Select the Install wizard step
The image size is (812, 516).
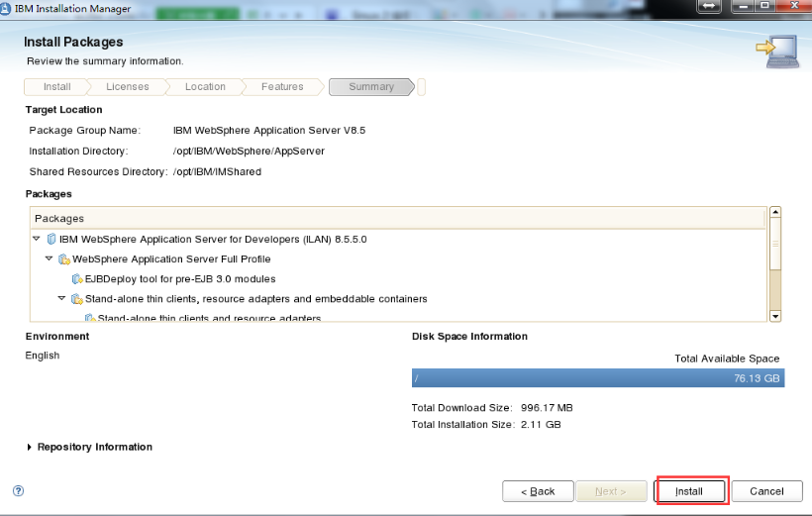56,87
